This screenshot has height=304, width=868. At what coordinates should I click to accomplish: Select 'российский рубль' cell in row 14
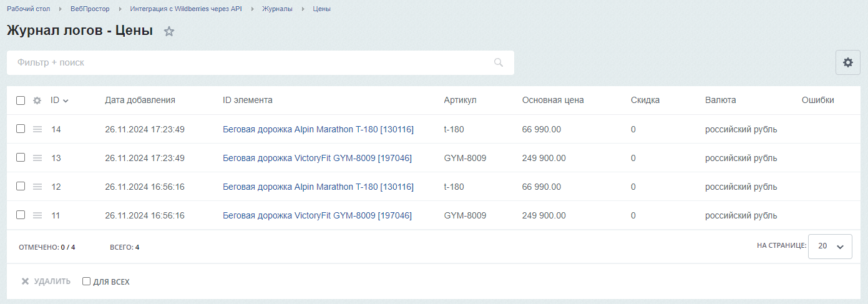741,129
